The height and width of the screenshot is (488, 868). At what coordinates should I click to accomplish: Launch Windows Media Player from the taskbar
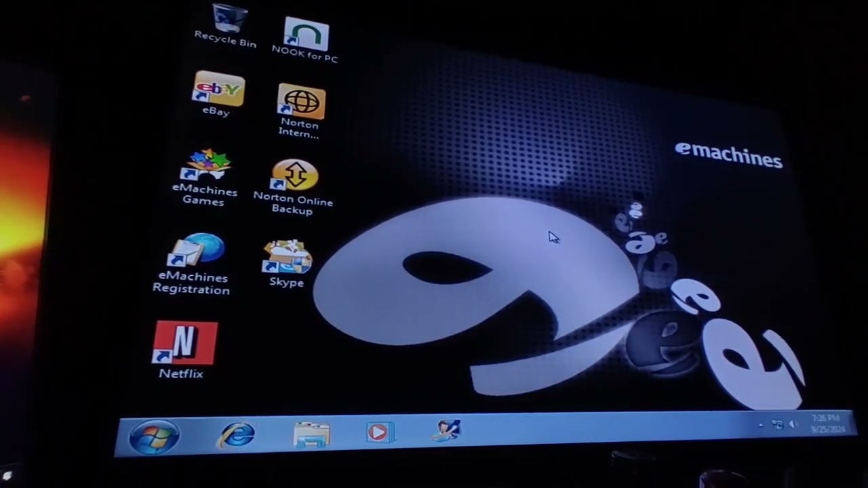[380, 432]
